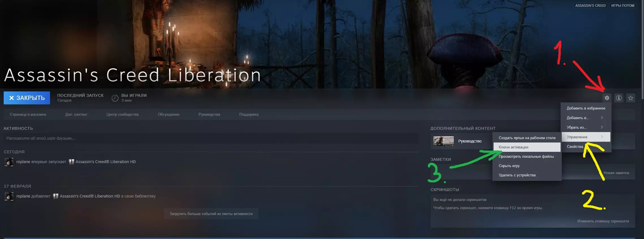Viewport: 644px width, 239px height.
Task: Click the СКРИНШОТЫ section heading
Action: [x=445, y=190]
